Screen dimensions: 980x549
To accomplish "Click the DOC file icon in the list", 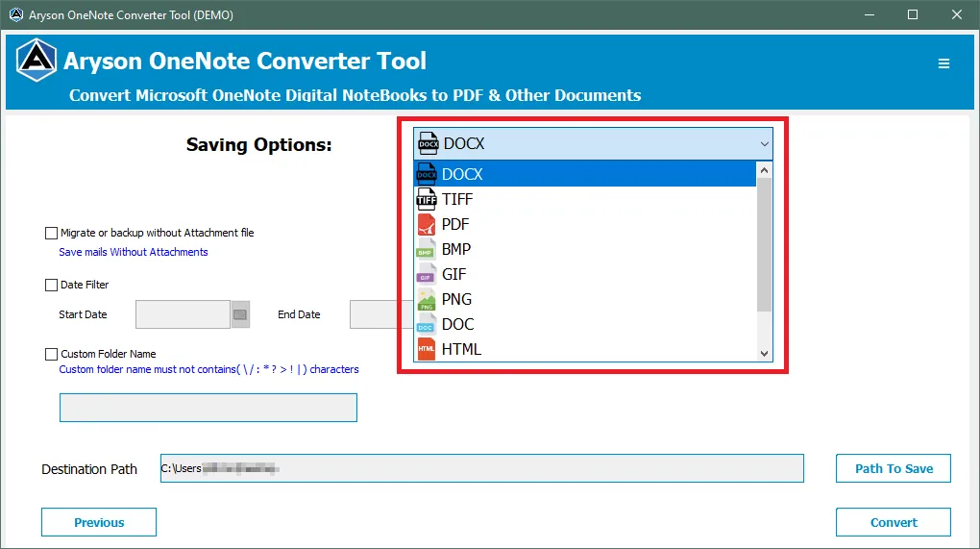I will [427, 324].
